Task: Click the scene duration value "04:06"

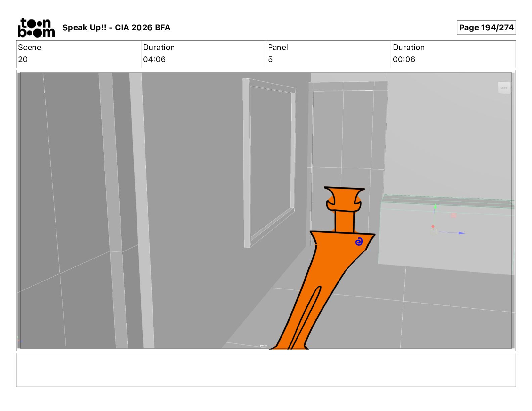Action: 154,59
